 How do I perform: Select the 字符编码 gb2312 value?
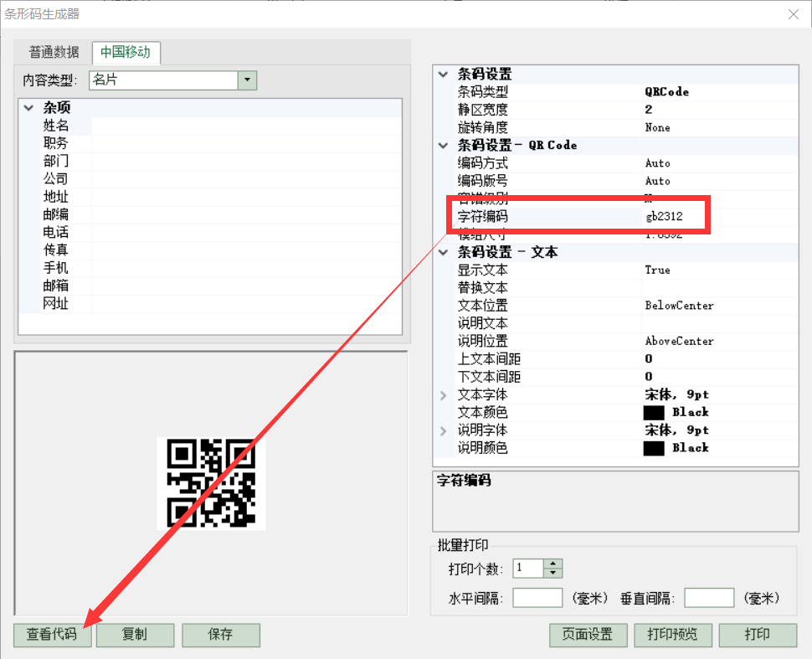(720, 217)
